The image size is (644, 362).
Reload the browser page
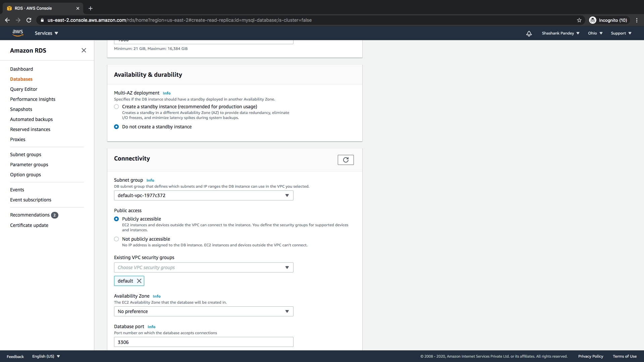pyautogui.click(x=29, y=20)
